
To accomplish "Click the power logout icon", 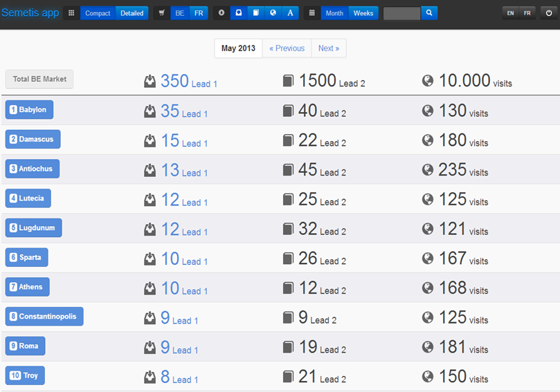I will (549, 13).
